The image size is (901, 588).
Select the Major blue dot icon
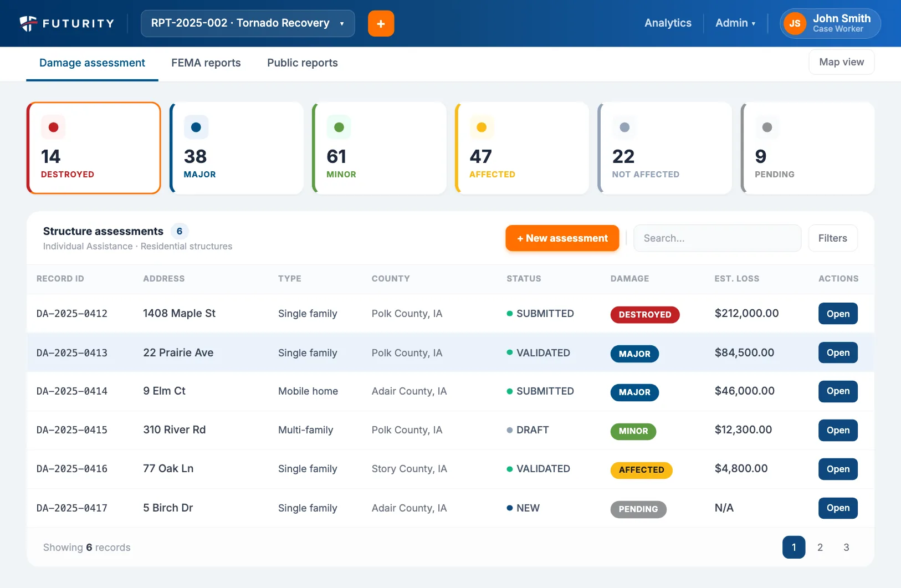196,127
